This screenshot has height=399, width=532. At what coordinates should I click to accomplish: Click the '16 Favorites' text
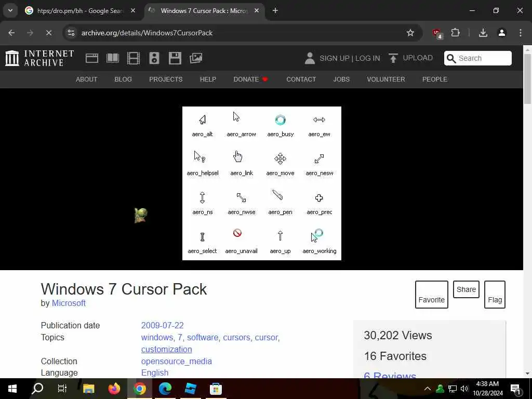click(x=395, y=356)
